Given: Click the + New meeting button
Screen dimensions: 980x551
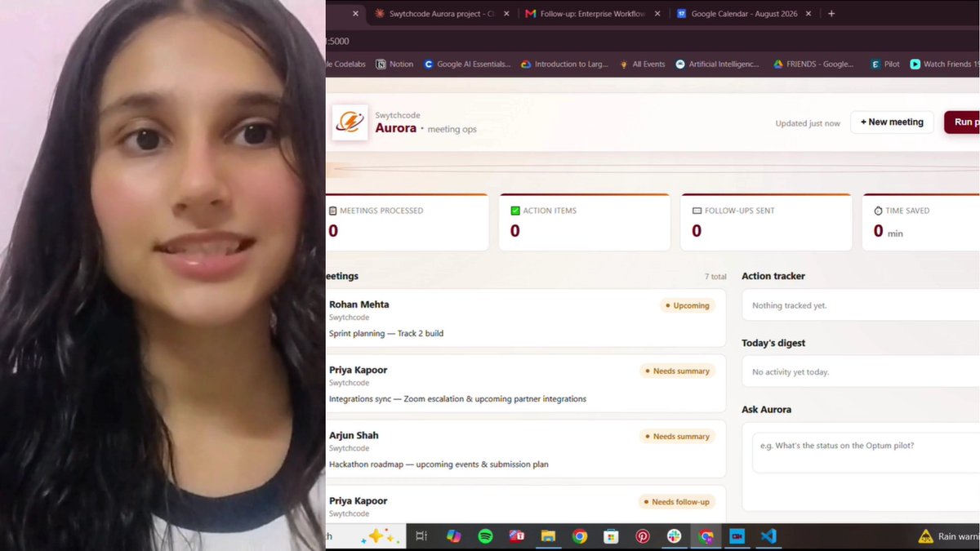Looking at the screenshot, I should [892, 122].
